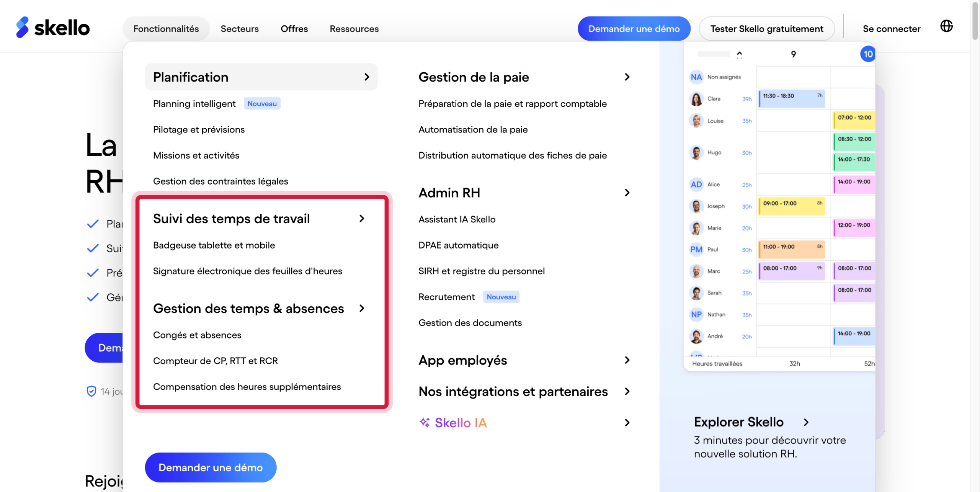This screenshot has width=980, height=492.
Task: Click the Explorer Skello arrow
Action: [806, 422]
